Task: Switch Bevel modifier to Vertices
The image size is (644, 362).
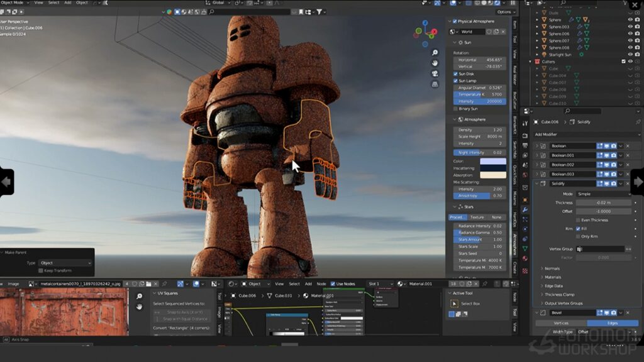Action: click(x=561, y=323)
